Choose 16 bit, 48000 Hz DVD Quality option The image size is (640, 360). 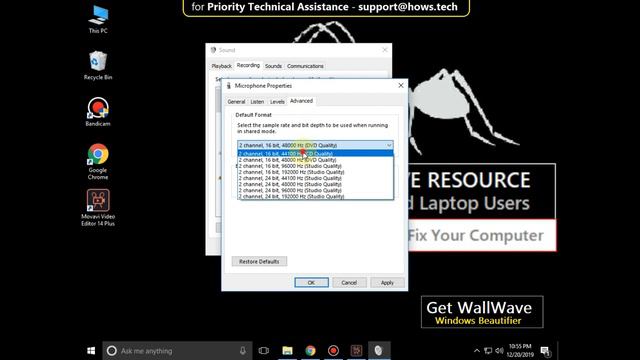click(x=316, y=160)
